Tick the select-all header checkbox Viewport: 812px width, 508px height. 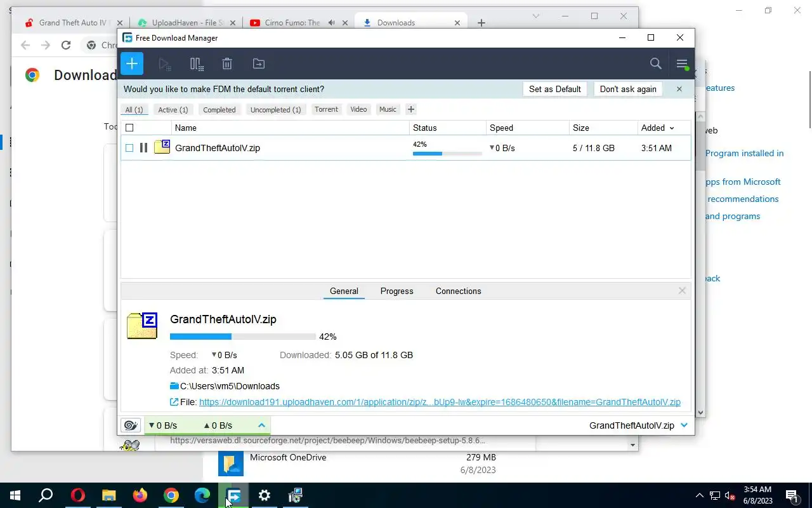coord(129,128)
